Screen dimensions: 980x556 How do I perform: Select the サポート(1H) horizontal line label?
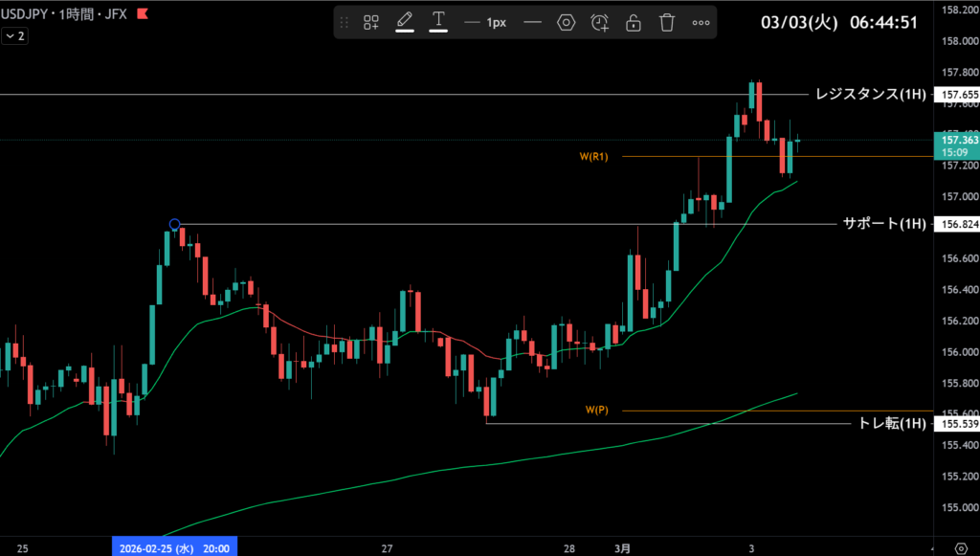point(884,224)
